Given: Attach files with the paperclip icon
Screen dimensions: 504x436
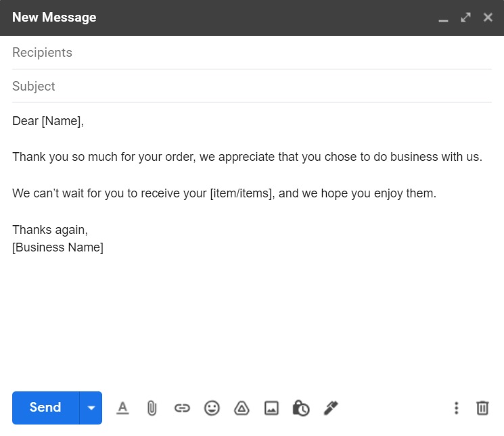Looking at the screenshot, I should (x=152, y=408).
